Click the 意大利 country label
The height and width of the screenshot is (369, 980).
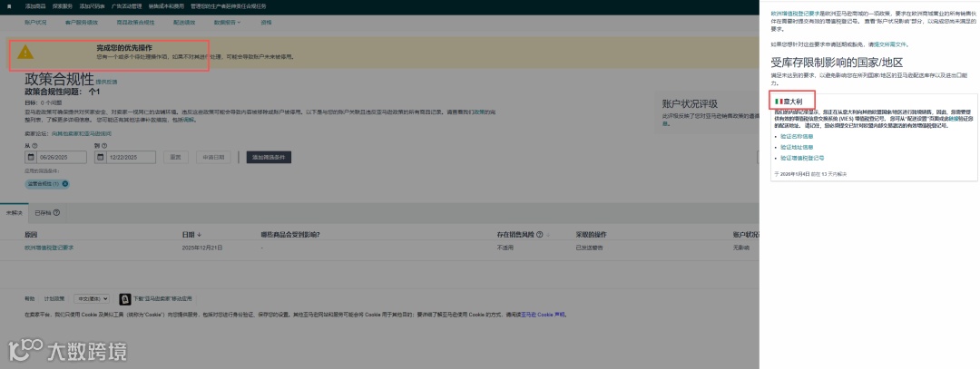click(792, 102)
